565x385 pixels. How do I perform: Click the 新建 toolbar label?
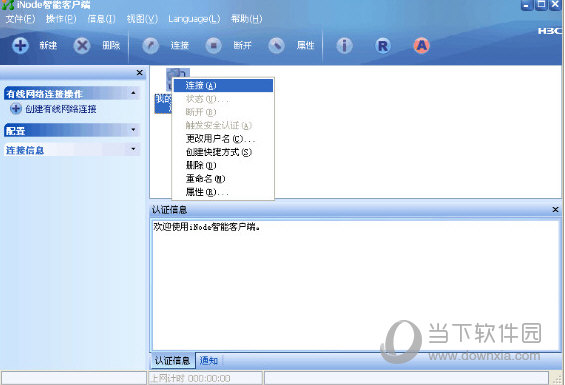click(48, 45)
